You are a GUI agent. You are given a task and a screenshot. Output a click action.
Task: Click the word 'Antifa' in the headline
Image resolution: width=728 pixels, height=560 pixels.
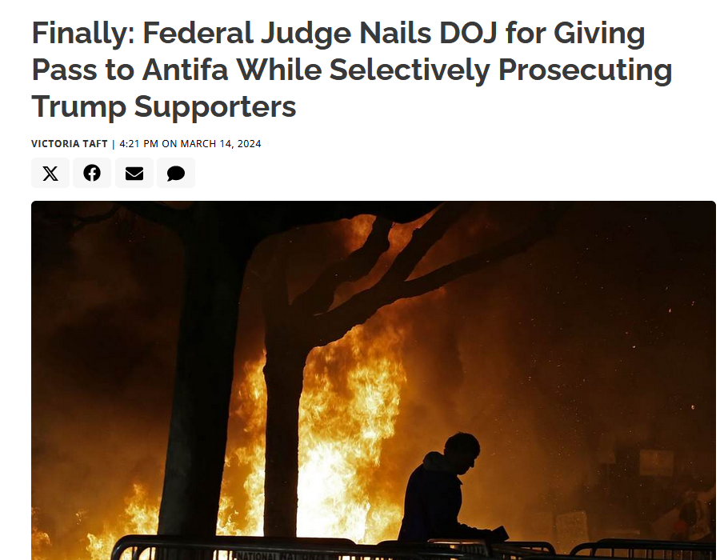pos(186,70)
